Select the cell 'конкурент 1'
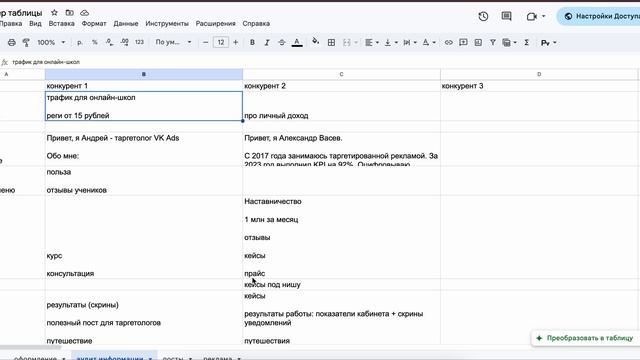640x360 pixels. point(144,86)
